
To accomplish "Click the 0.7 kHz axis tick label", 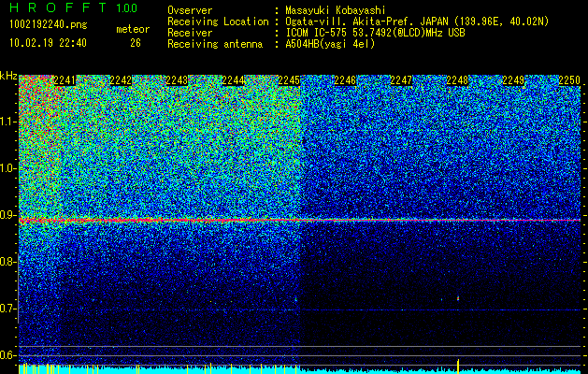I will click(x=8, y=309).
